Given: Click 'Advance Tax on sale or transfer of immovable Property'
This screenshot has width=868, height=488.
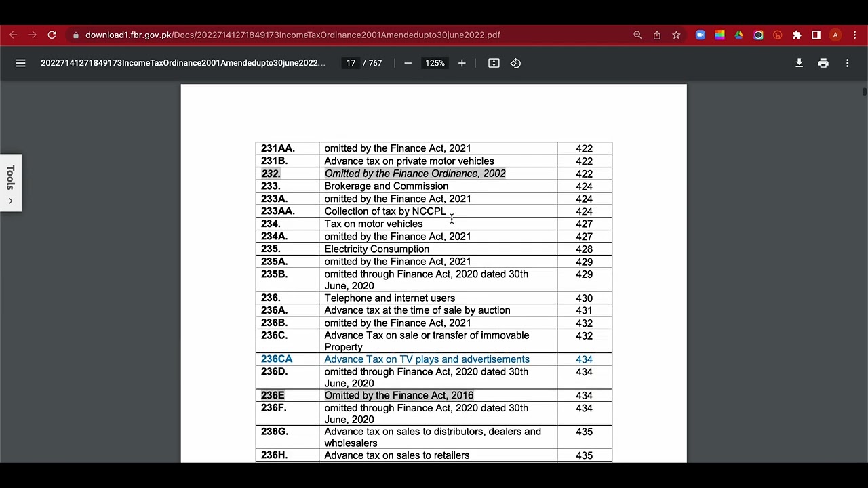Looking at the screenshot, I should (x=427, y=341).
